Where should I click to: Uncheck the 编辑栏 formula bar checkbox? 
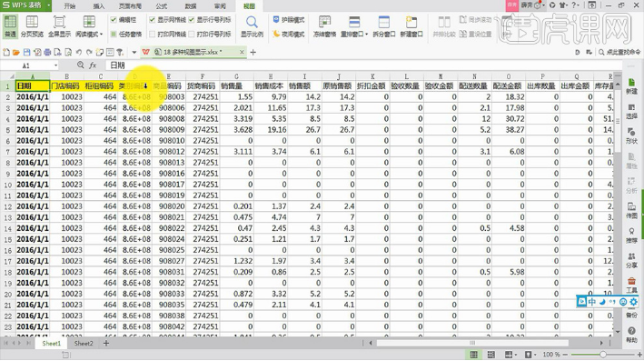click(114, 20)
